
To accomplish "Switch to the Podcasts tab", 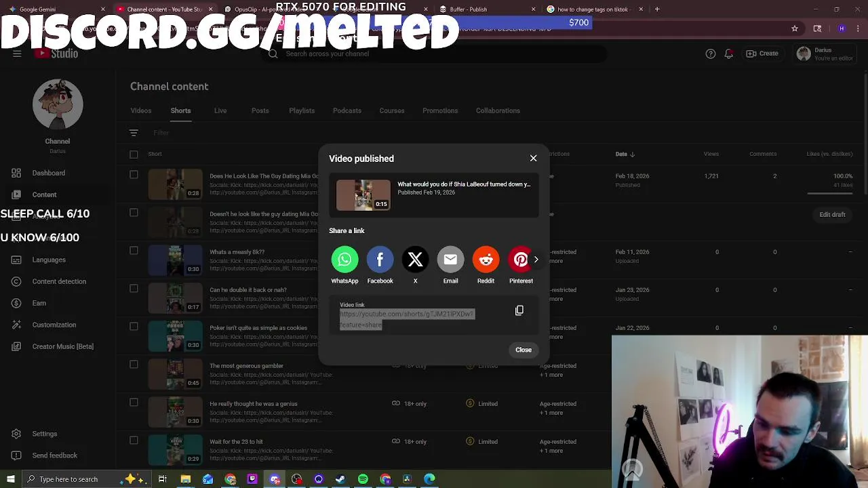I will pos(347,110).
